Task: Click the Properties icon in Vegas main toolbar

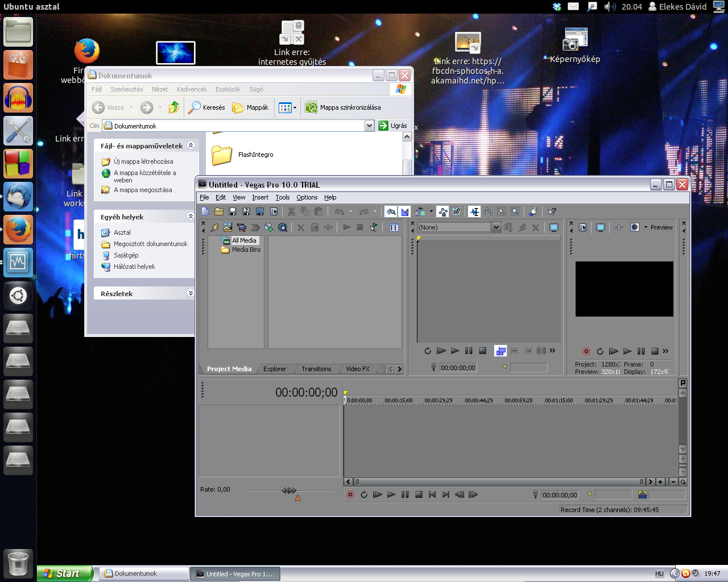Action: coord(274,211)
